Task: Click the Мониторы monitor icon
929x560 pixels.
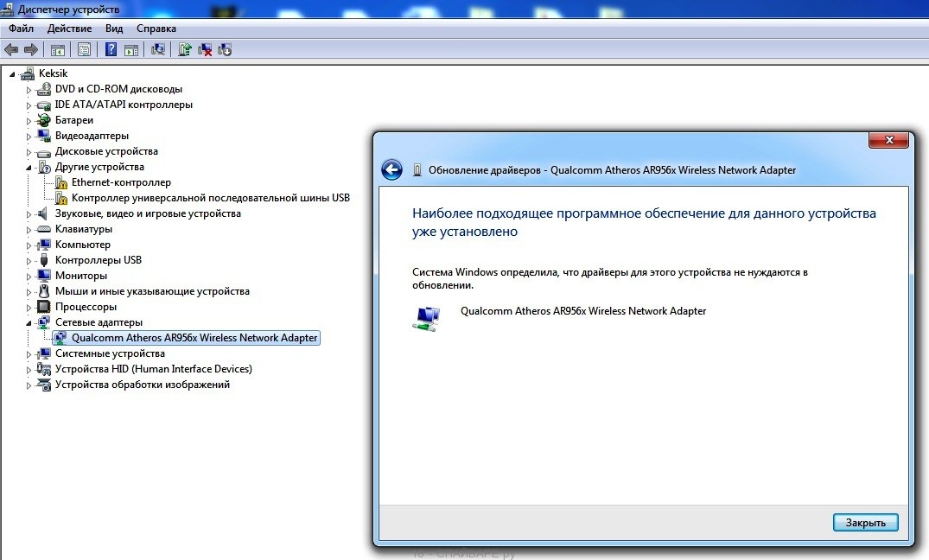Action: (x=44, y=276)
